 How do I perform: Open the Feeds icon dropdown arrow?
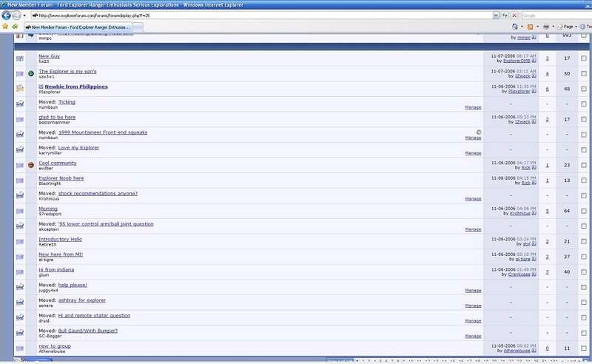click(x=537, y=27)
